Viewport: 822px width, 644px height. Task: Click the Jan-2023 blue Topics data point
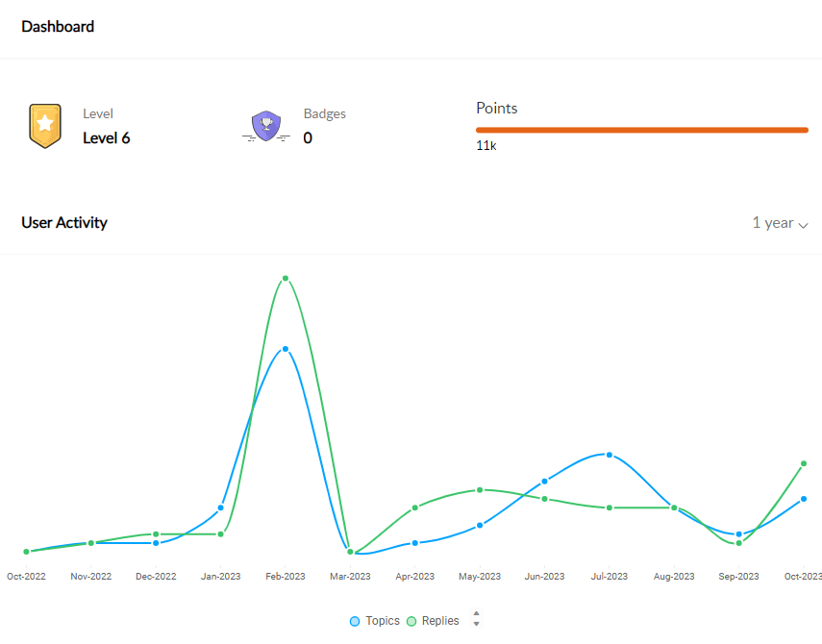[221, 508]
